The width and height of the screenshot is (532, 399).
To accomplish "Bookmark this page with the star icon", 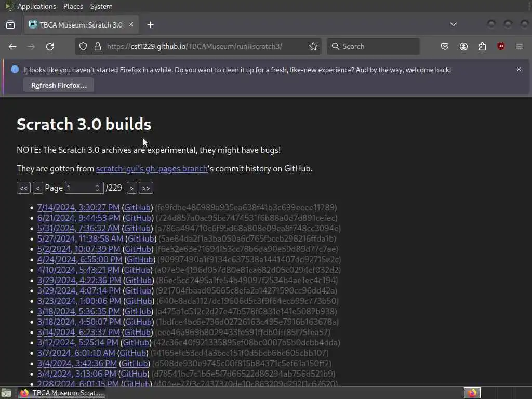I will [313, 46].
